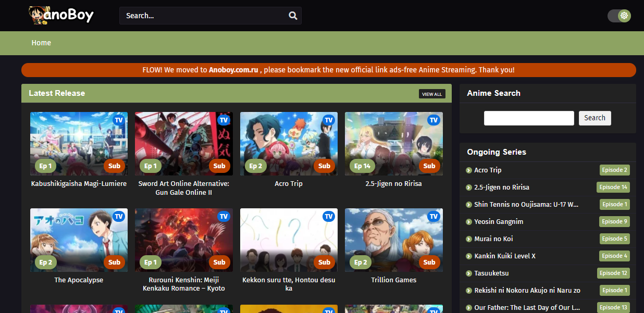This screenshot has width=644, height=313.
Task: Click Sub badge on Acro Trip card
Action: (x=325, y=166)
